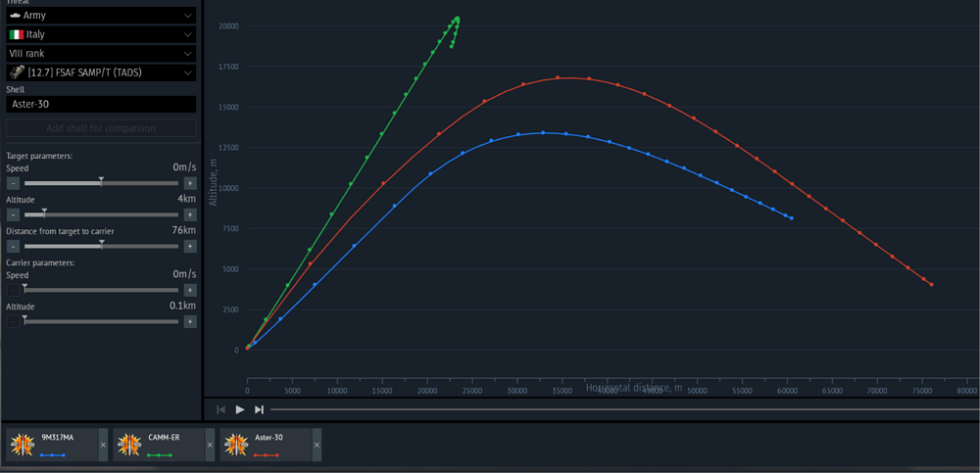Increase target speed with plus button

coord(190,183)
